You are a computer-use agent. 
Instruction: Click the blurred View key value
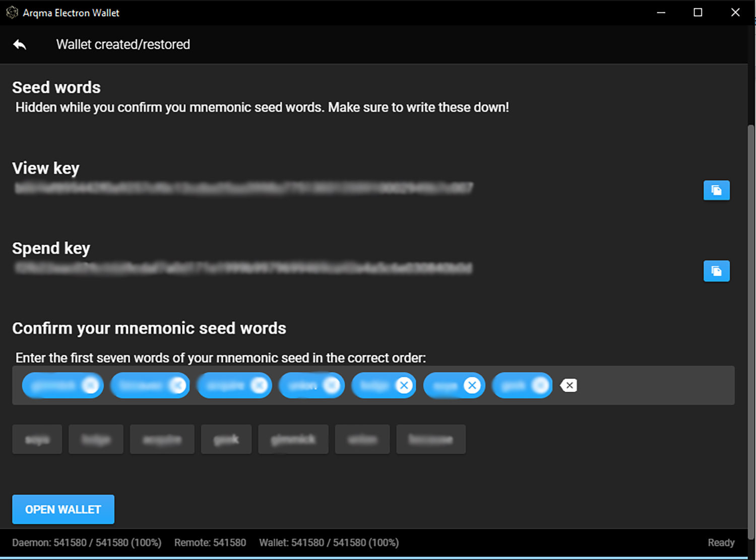pyautogui.click(x=244, y=188)
